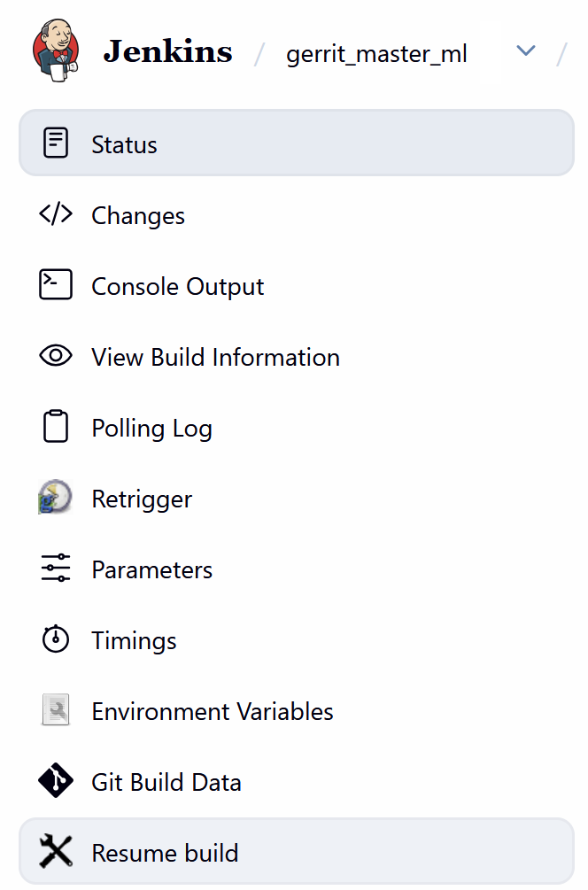The width and height of the screenshot is (588, 890).
Task: Click the Gerrit Retrigger icon
Action: (55, 497)
